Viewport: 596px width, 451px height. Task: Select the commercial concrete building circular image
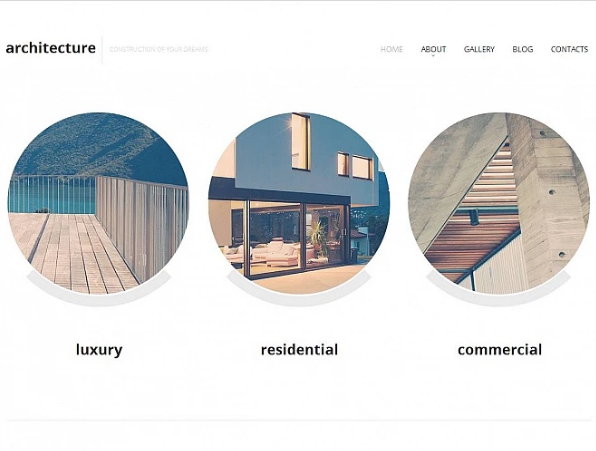point(499,203)
